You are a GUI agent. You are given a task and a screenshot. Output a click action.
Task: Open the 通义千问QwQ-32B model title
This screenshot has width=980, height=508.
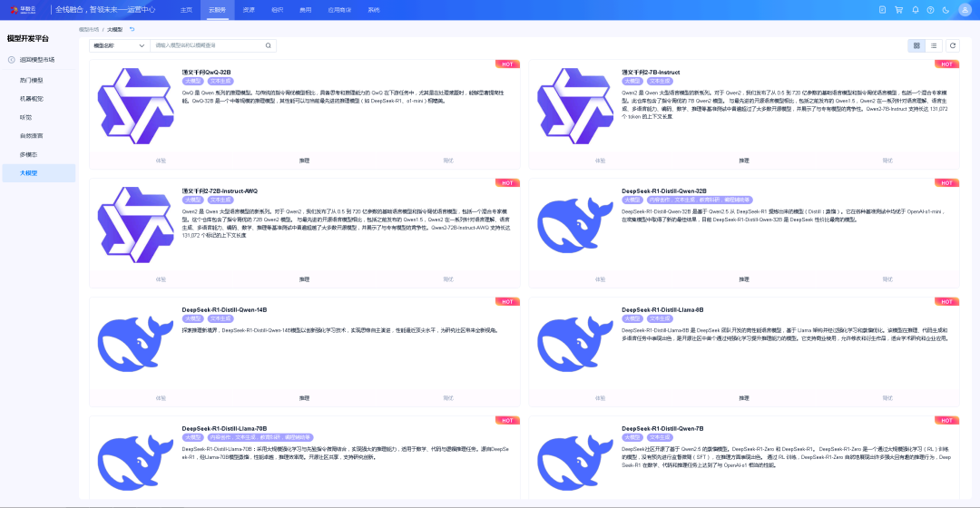[206, 73]
